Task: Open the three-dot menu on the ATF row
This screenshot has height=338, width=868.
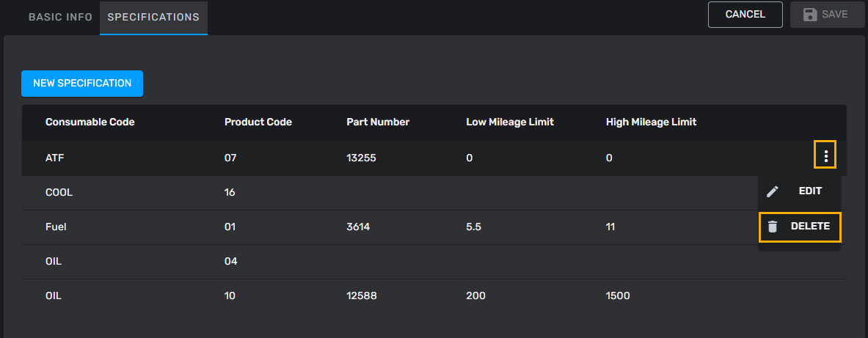Action: [x=826, y=156]
